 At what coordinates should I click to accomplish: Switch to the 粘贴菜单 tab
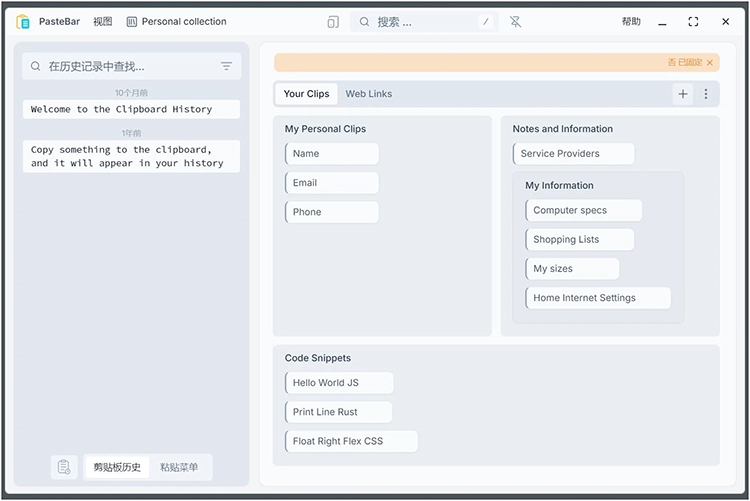click(x=179, y=467)
